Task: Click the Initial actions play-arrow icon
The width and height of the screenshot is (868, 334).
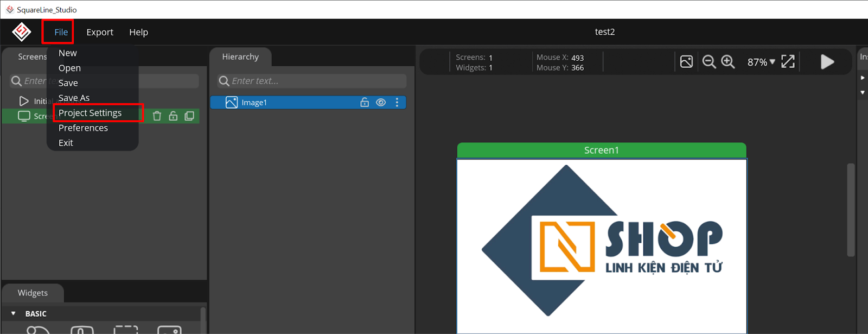Action: [x=24, y=101]
